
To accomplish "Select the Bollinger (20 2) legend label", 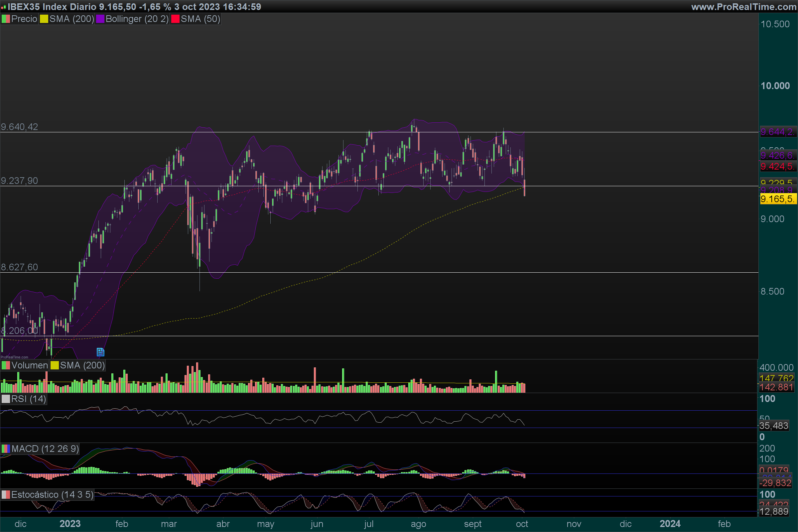I will point(137,19).
